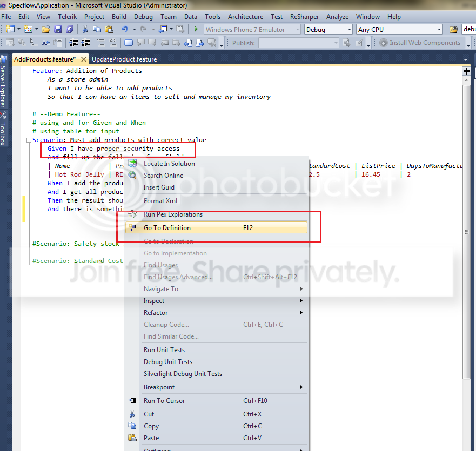Open the Add New Item dropdown arrow
This screenshot has height=451, width=476.
tap(37, 29)
